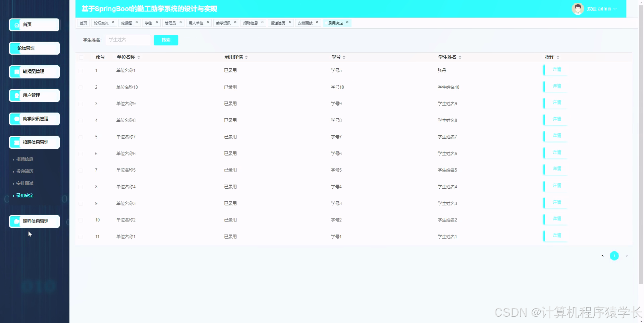Expand 课程信息管理 sidebar menu

pos(34,221)
